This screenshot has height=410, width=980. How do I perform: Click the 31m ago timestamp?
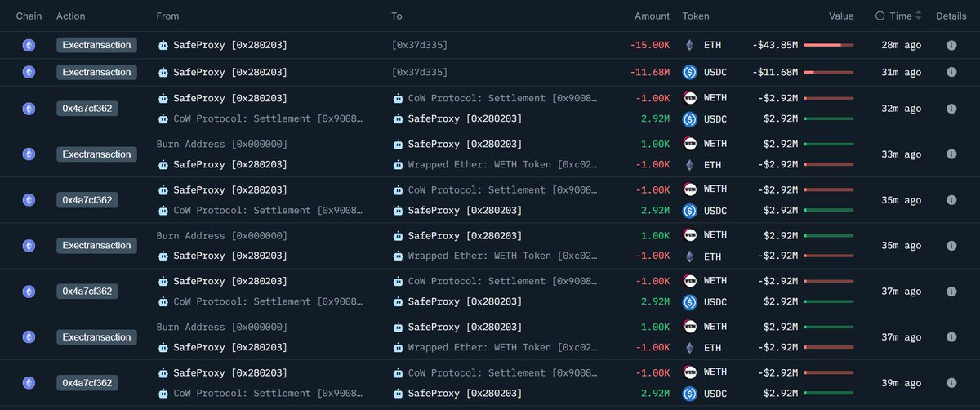pyautogui.click(x=902, y=72)
